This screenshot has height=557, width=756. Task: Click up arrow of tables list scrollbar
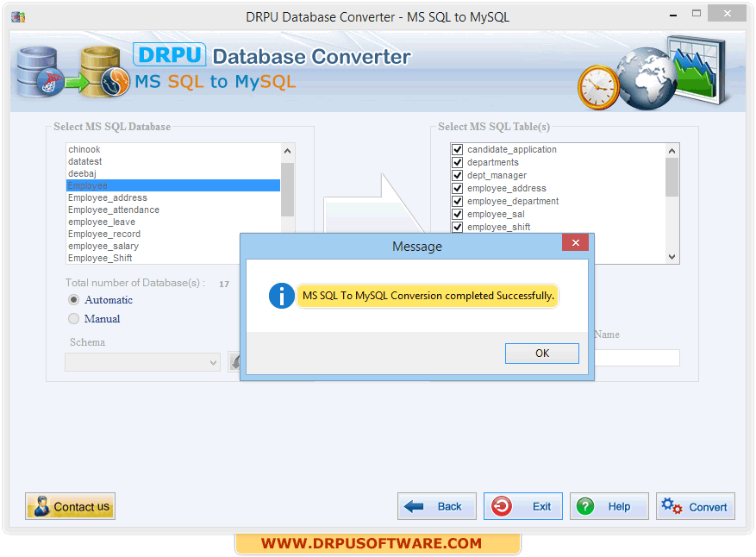(672, 152)
